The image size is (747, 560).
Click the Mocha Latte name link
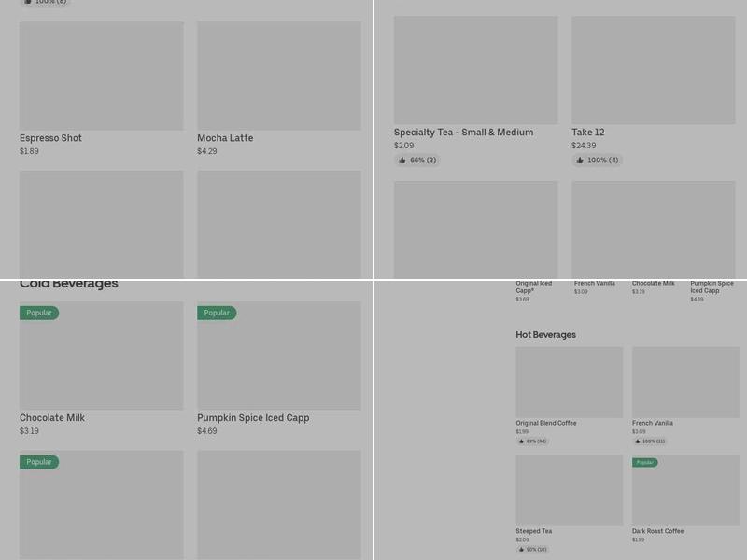[x=225, y=138]
